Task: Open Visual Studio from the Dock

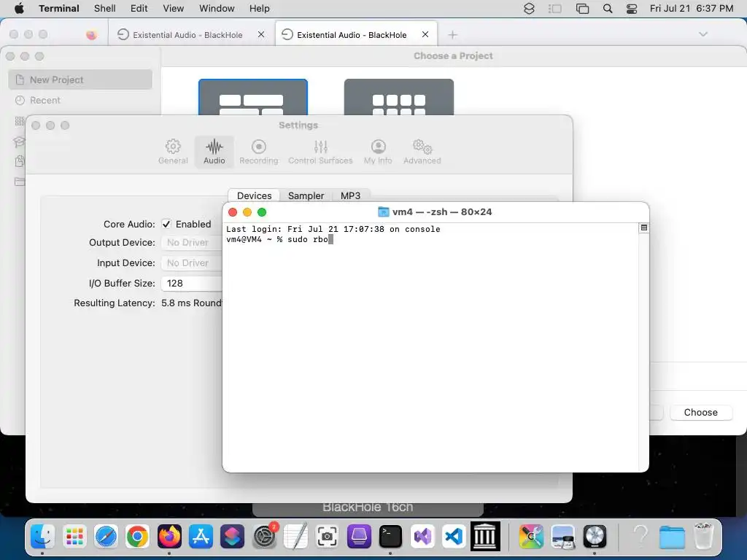Action: (x=422, y=537)
